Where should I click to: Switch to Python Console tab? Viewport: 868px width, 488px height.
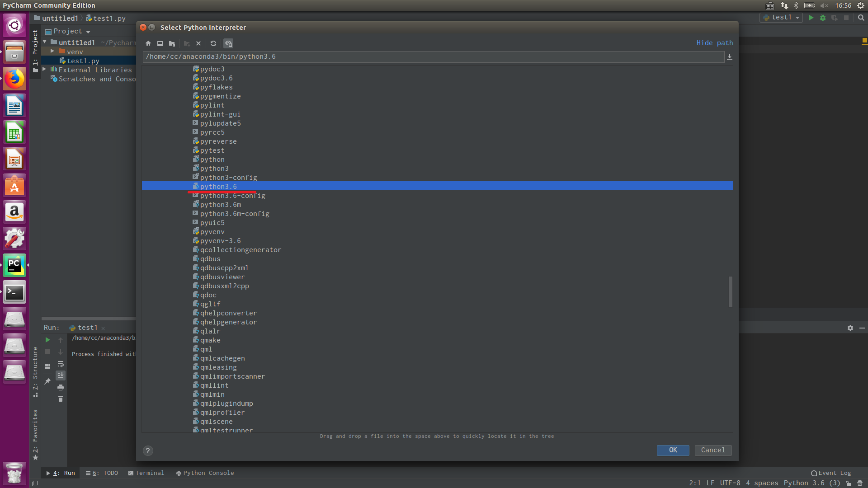(205, 473)
